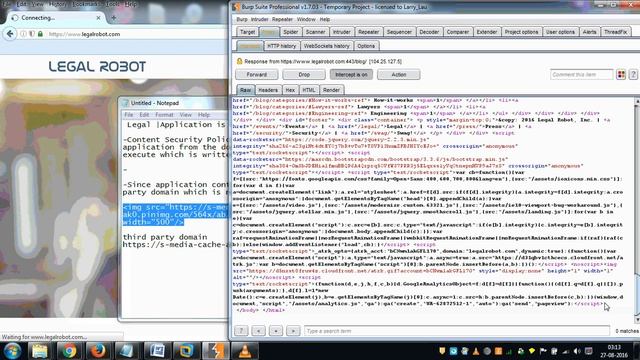Open the Intruder menu in the menu bar
Screen dimensions: 640x360
pos(259,19)
